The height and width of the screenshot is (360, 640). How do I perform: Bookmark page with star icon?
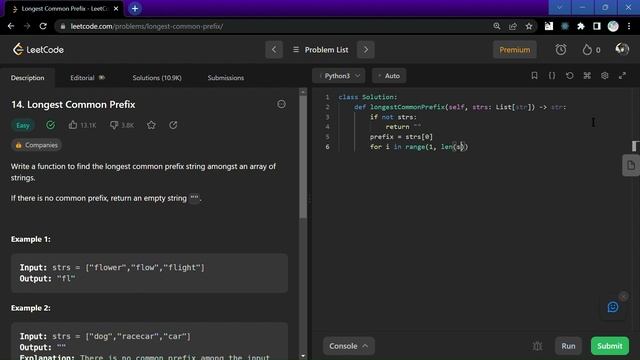point(529,26)
